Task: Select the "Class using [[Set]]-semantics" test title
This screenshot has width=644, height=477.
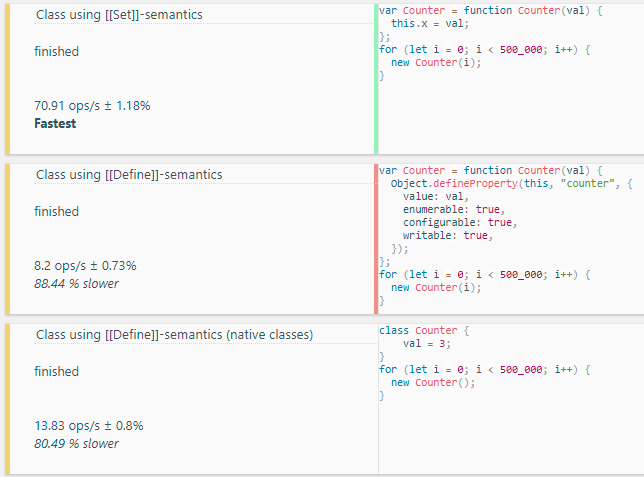Action: pyautogui.click(x=119, y=15)
